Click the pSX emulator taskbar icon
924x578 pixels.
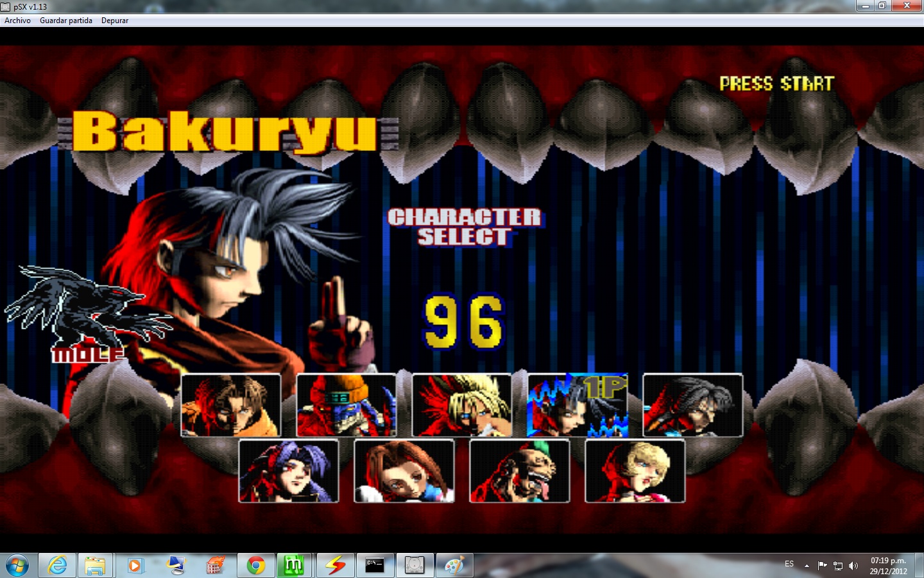click(415, 566)
